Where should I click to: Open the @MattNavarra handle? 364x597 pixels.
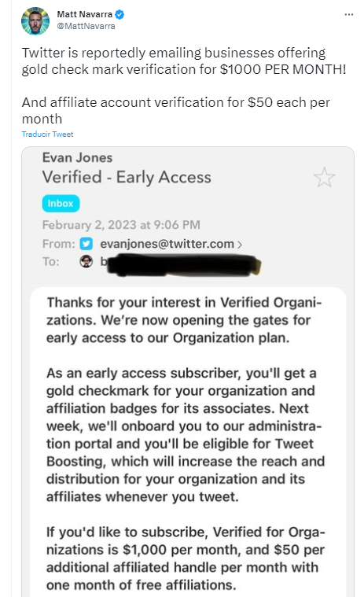(x=86, y=26)
